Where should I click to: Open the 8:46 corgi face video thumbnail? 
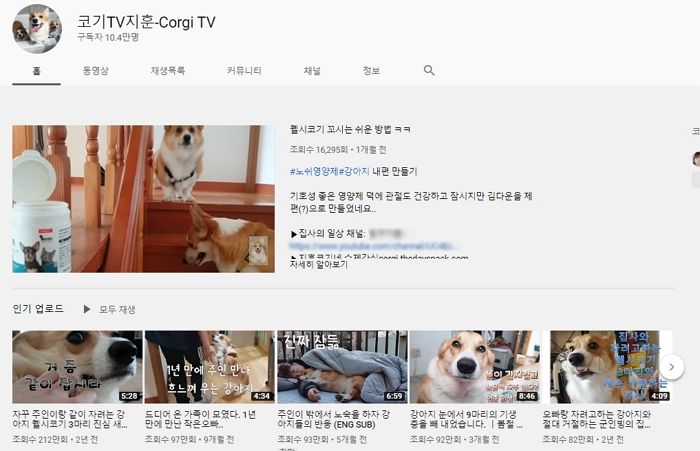click(475, 367)
